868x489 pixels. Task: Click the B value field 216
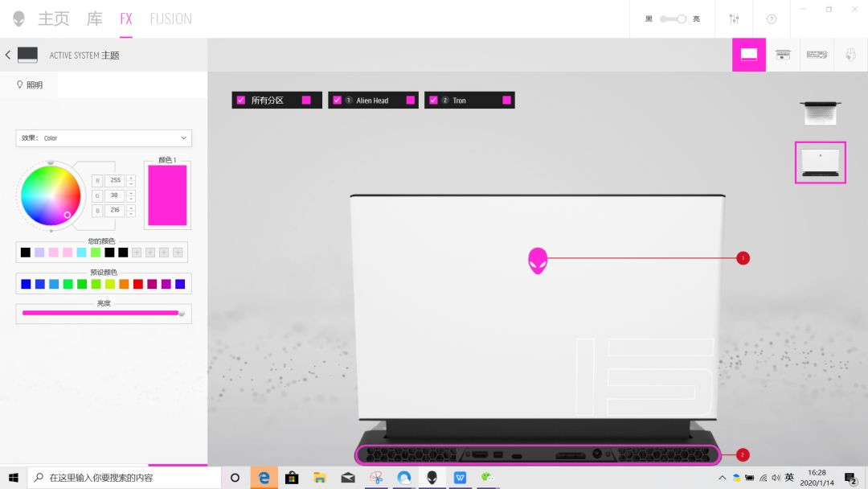point(115,211)
